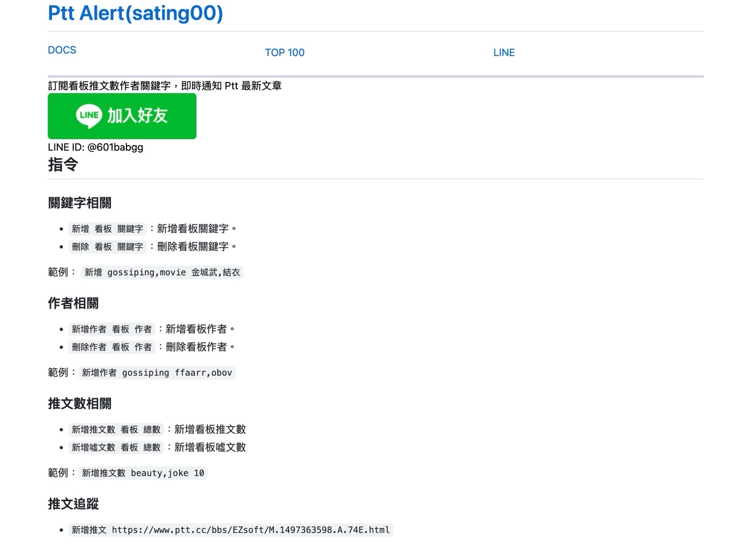Click the description ：新增看板推文數
The width and height of the screenshot is (756, 550).
(x=205, y=430)
